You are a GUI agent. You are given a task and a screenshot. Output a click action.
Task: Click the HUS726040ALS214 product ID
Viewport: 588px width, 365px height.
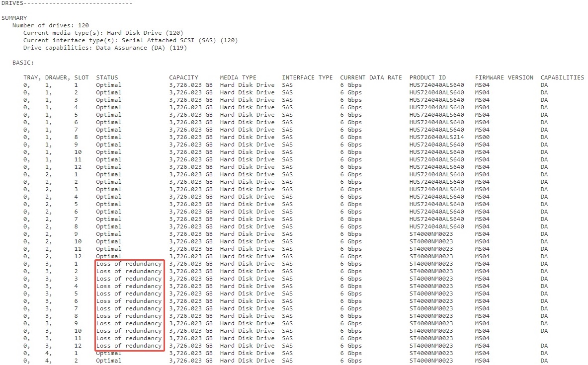pyautogui.click(x=436, y=137)
